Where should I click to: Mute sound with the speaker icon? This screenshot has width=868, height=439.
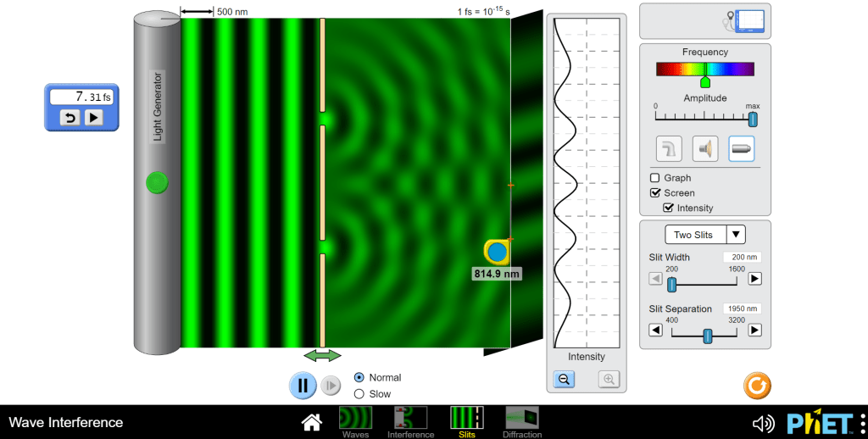point(763,423)
